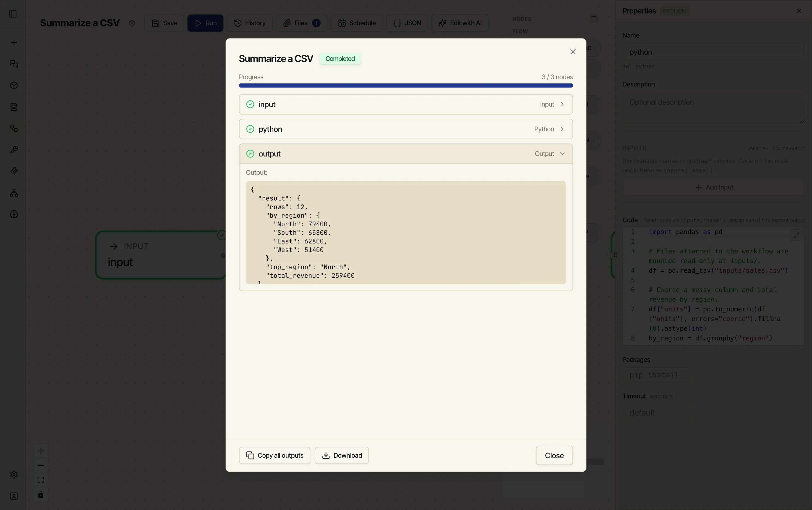Download the run outputs
This screenshot has height=510, width=812.
(x=342, y=456)
